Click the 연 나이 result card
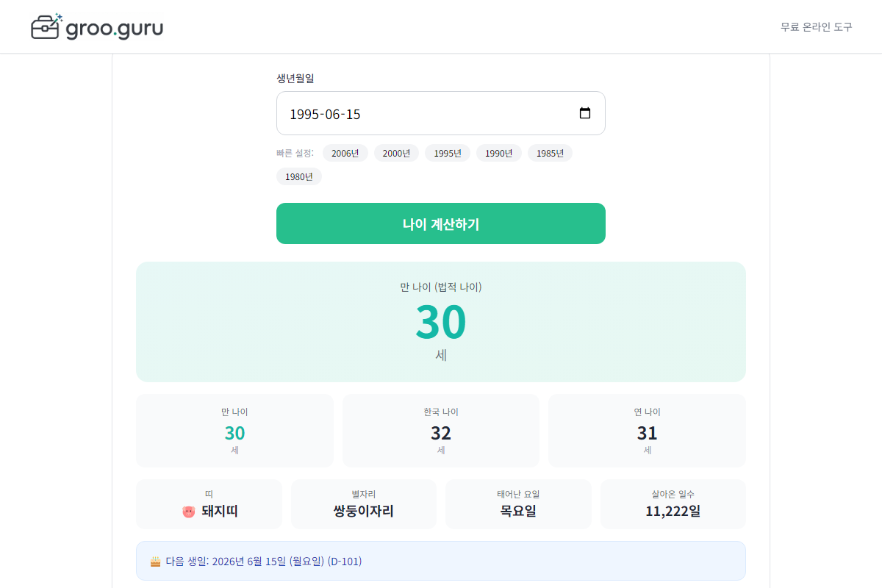The width and height of the screenshot is (882, 588). (x=646, y=431)
